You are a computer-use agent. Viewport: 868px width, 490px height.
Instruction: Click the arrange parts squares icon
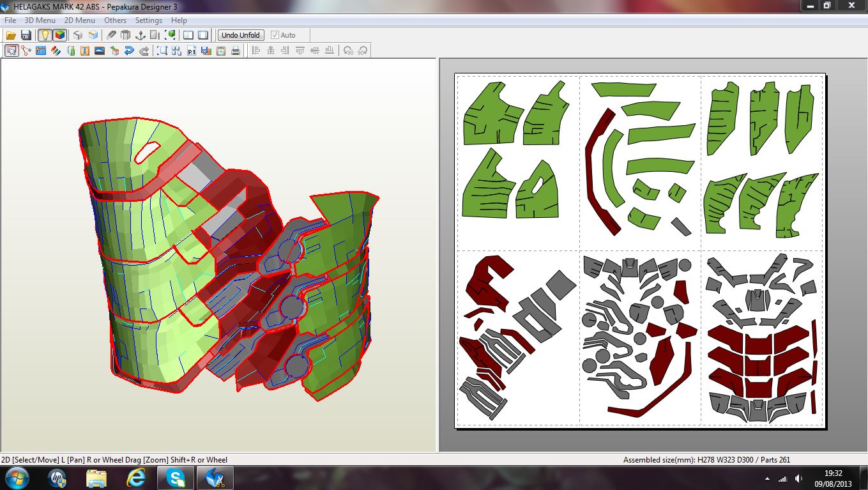177,50
